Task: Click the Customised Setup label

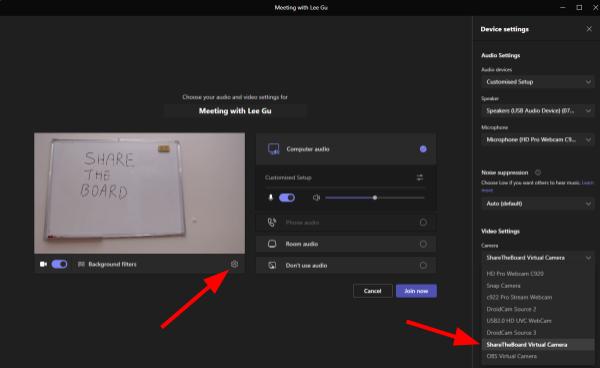Action: (x=288, y=177)
